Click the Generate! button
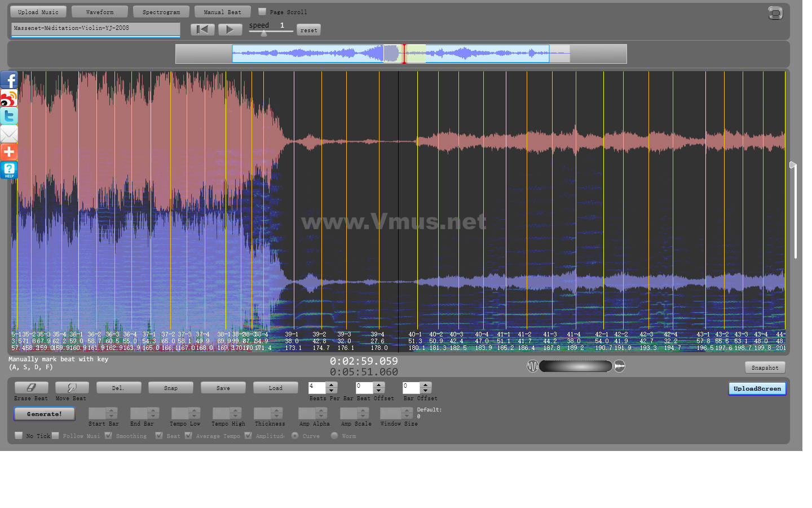The height and width of the screenshot is (508, 812). click(x=45, y=414)
